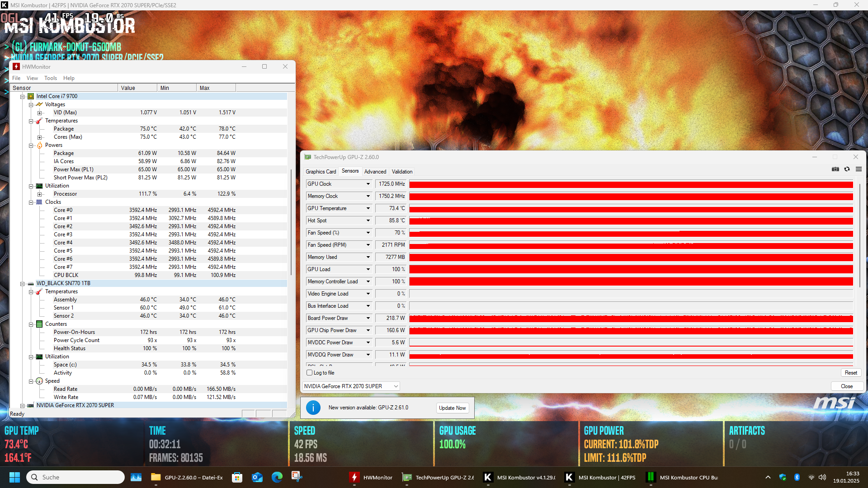The width and height of the screenshot is (868, 488).
Task: Click the GPU-Z screenshot camera icon
Action: (835, 169)
